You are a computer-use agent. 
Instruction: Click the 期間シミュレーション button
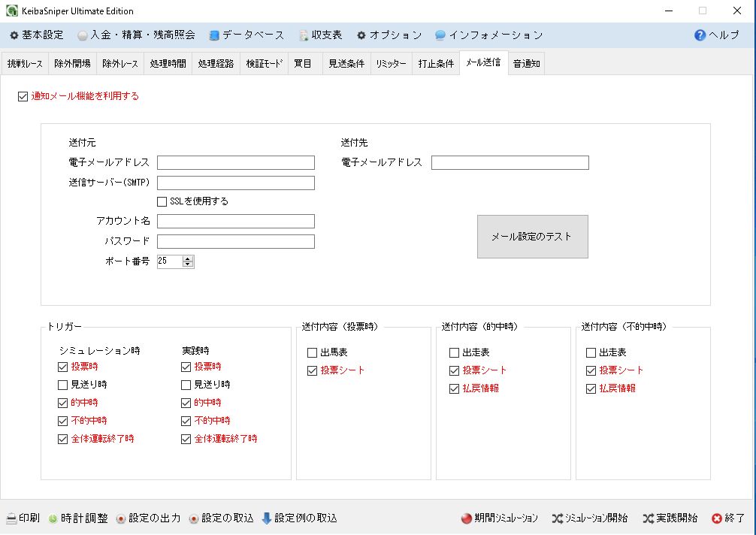point(500,518)
